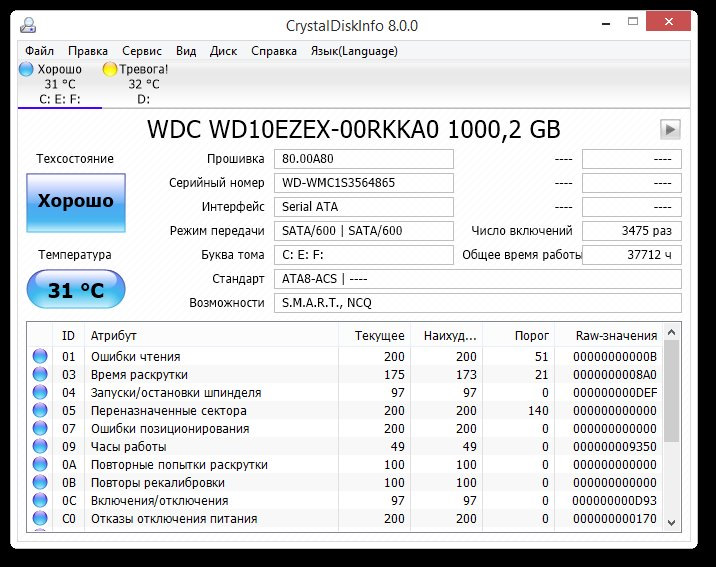Maximize the CrystalDiskInfo window
This screenshot has height=567, width=716.
[633, 21]
